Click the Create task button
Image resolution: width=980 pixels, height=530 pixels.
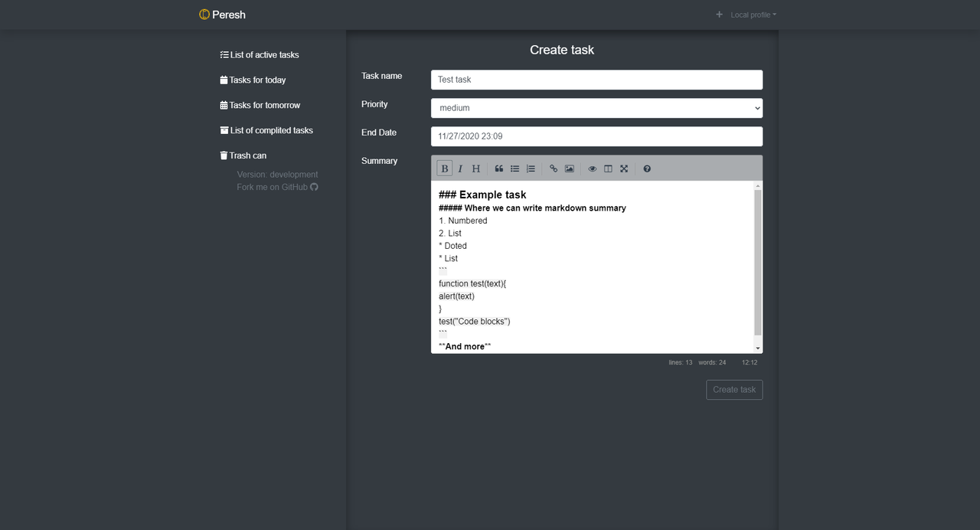tap(734, 390)
